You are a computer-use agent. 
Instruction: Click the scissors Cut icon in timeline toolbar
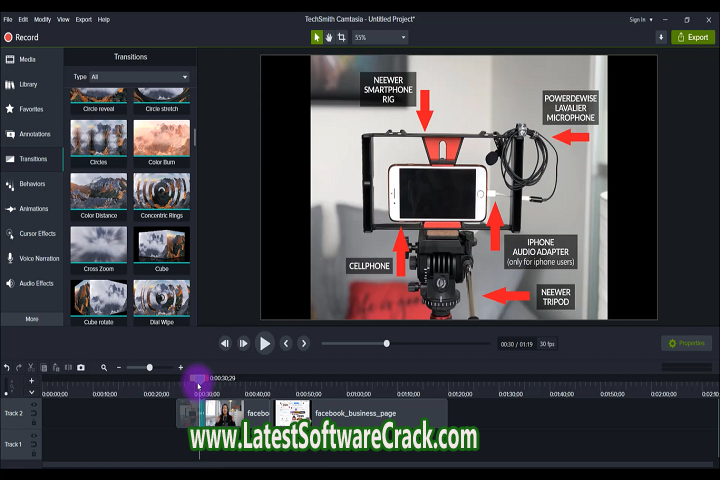coord(31,367)
